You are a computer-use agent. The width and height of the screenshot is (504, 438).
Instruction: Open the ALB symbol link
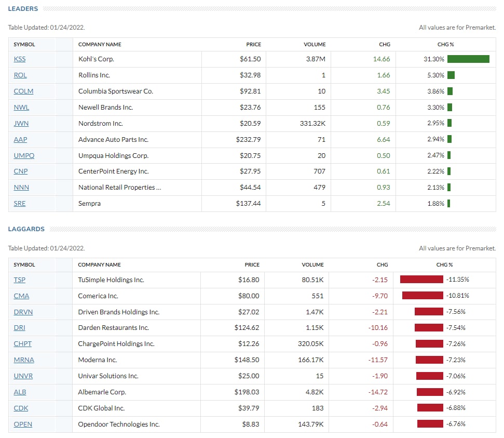pyautogui.click(x=20, y=392)
